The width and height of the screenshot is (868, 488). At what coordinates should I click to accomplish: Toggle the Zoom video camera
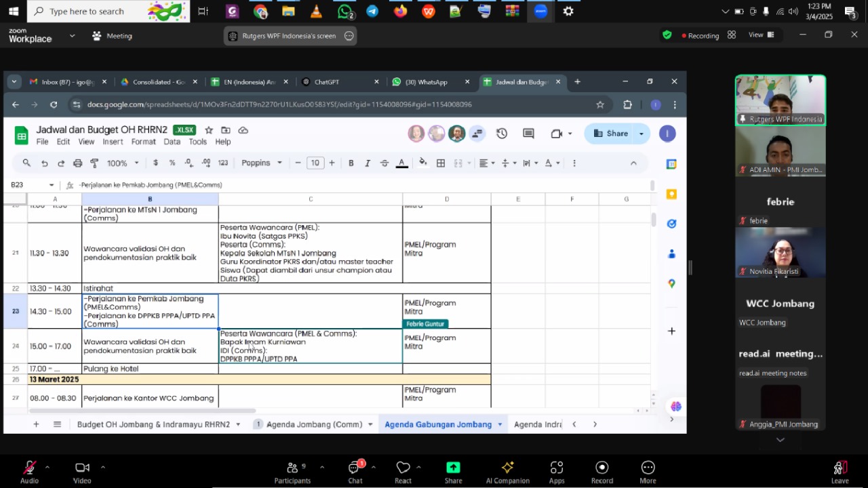(82, 469)
